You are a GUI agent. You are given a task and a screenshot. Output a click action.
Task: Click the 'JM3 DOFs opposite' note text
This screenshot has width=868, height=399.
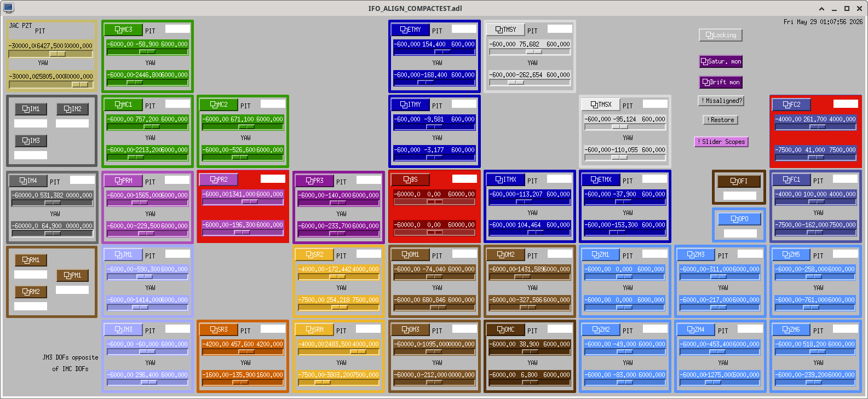click(70, 357)
